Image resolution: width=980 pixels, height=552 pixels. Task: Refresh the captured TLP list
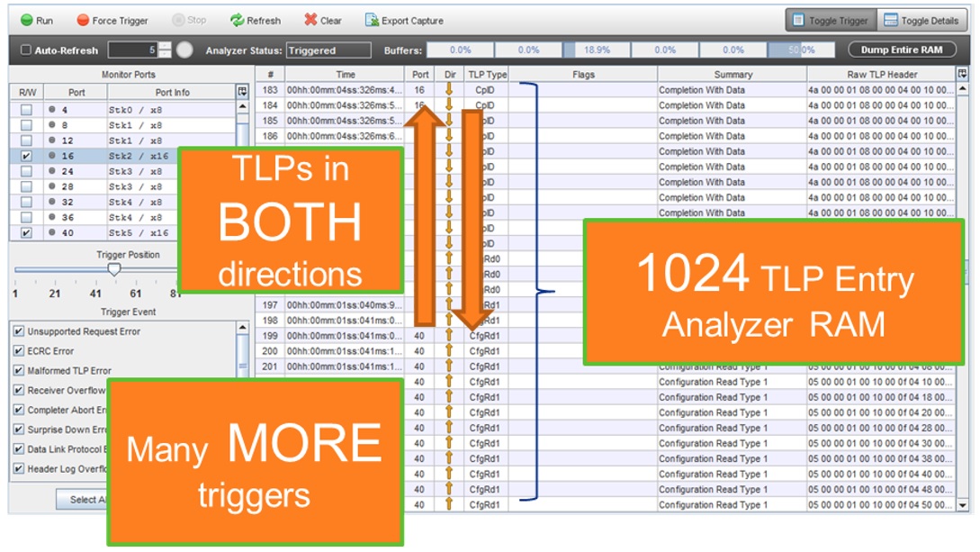click(256, 20)
